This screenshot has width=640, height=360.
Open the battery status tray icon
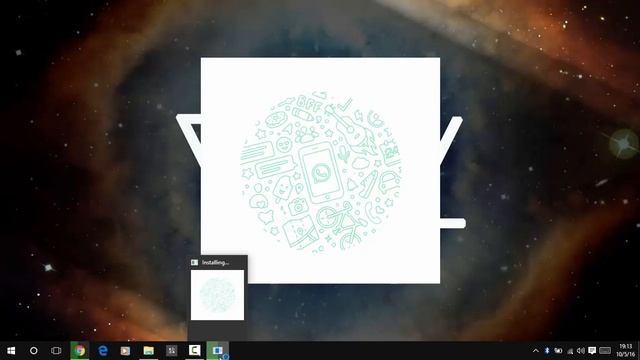coord(558,351)
